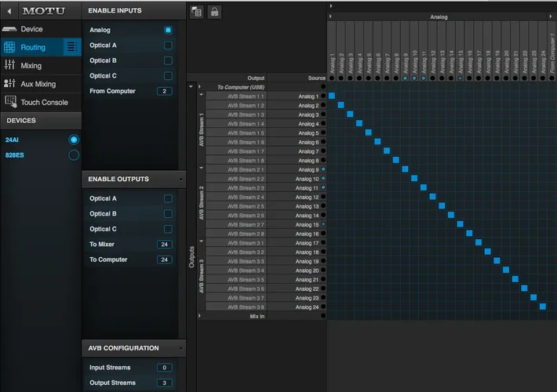Enable Optical A under Enable Inputs
The height and width of the screenshot is (392, 557).
(x=168, y=45)
